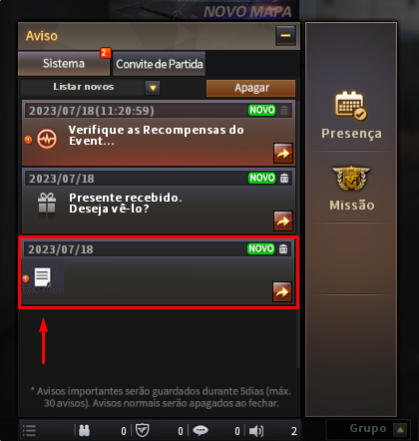This screenshot has width=419, height=441.
Task: Delete the document notice using its trash icon
Action: click(x=283, y=249)
